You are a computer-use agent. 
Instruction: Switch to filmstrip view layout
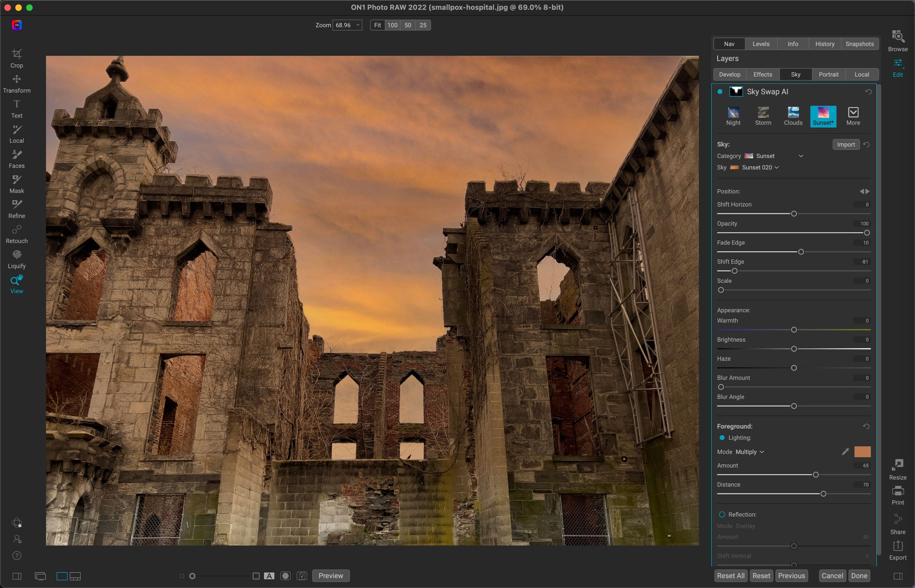pos(75,576)
